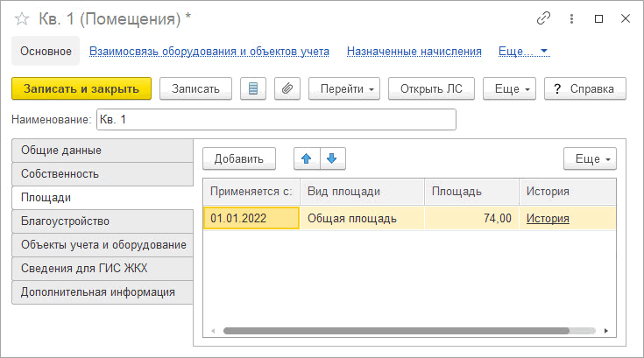
Task: Open История link in table row
Action: [x=548, y=218]
